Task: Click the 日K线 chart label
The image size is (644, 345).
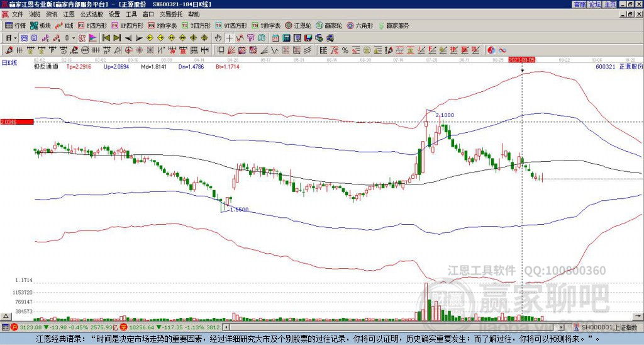Action: tap(9, 62)
